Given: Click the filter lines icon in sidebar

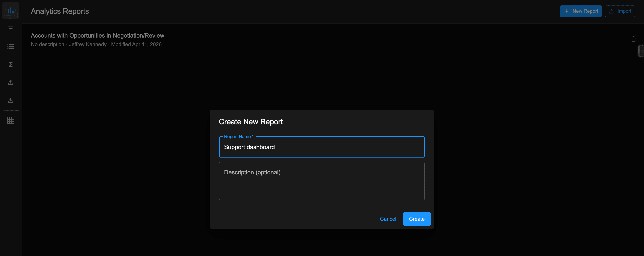Looking at the screenshot, I should [x=10, y=28].
